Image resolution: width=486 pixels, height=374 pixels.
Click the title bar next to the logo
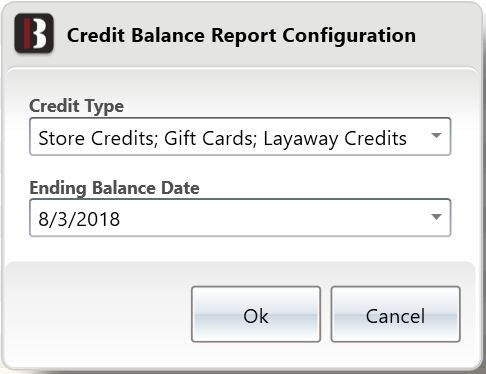241,36
